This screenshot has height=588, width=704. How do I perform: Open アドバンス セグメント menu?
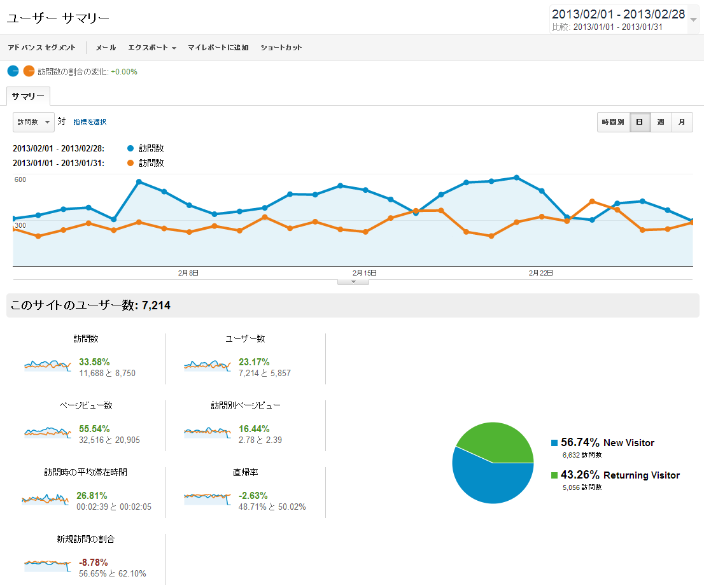(41, 48)
